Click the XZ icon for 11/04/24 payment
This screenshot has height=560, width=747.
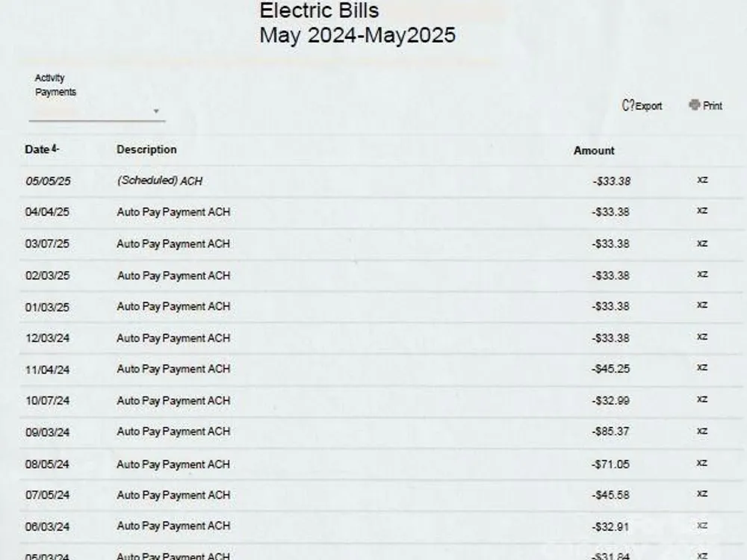pos(702,367)
